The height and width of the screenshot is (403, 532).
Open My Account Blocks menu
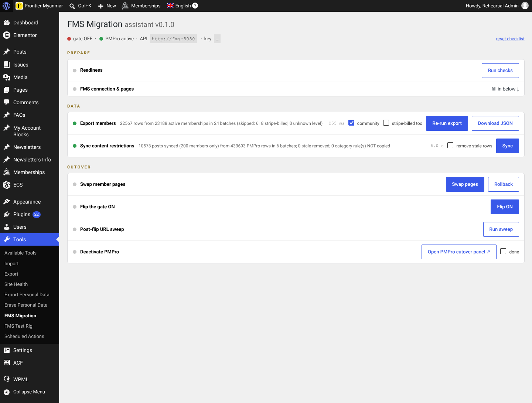click(x=30, y=131)
